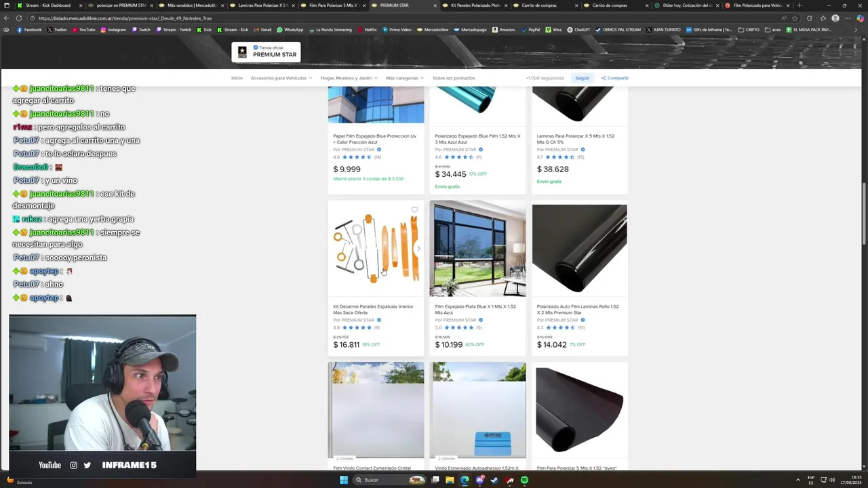Image resolution: width=868 pixels, height=488 pixels.
Task: Click the Compartir store link
Action: (614, 78)
